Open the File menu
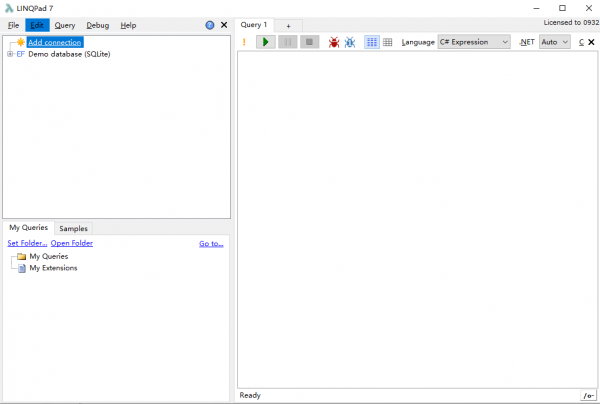The image size is (600, 404). point(13,25)
